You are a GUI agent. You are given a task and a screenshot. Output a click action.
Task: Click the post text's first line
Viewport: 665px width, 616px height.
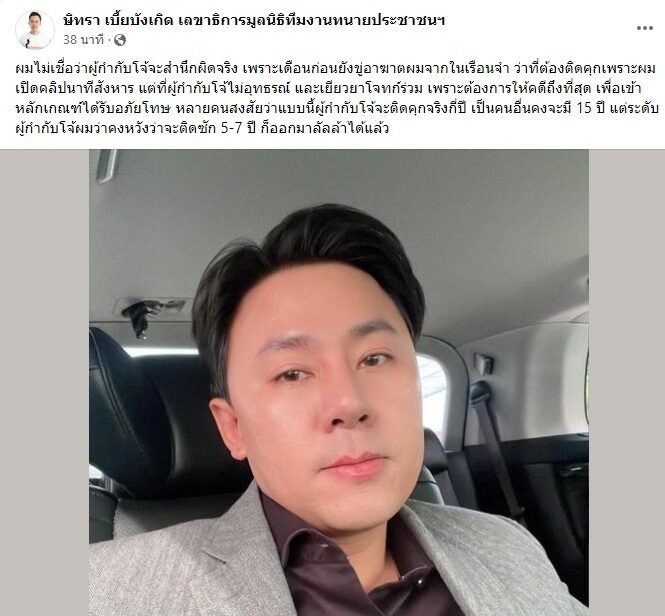click(335, 69)
